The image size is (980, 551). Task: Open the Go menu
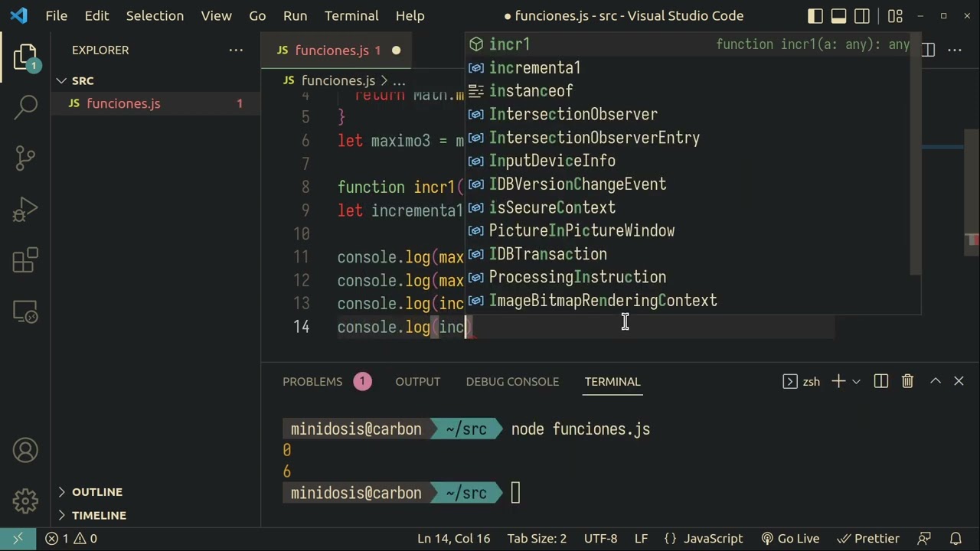[x=257, y=16]
